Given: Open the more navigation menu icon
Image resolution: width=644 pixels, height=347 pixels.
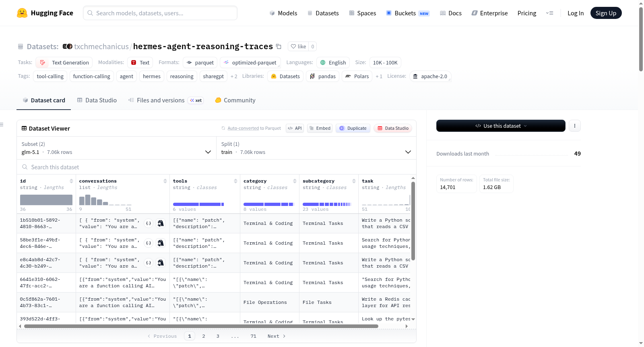Looking at the screenshot, I should pyautogui.click(x=549, y=13).
